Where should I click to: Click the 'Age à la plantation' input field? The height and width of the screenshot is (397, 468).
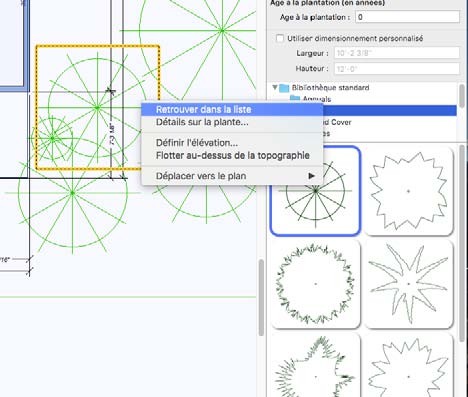click(407, 17)
